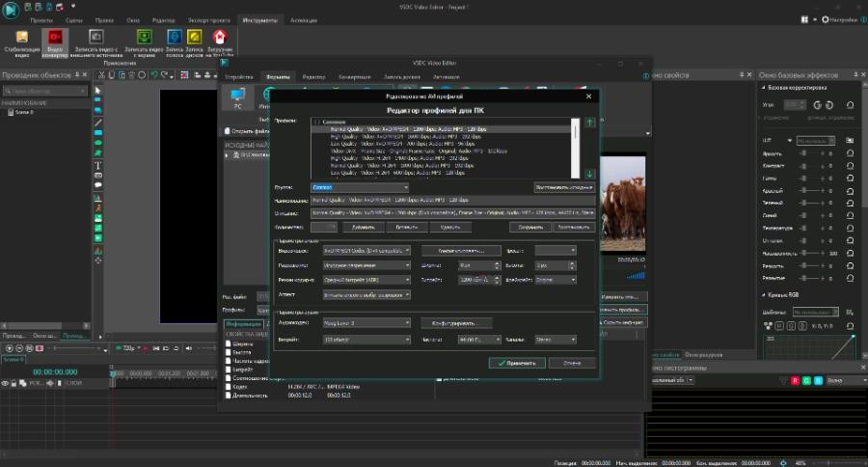868x467 pixels.
Task: Select the arrow pointer tool
Action: (98, 91)
